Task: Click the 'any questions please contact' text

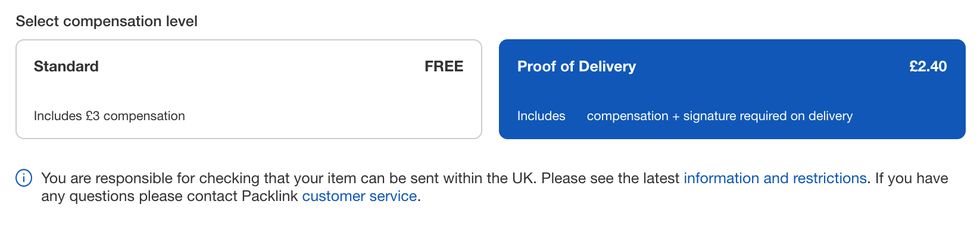Action: pos(139,196)
